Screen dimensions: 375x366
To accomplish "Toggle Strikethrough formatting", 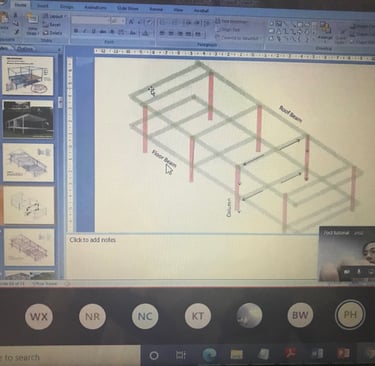I will [103, 32].
